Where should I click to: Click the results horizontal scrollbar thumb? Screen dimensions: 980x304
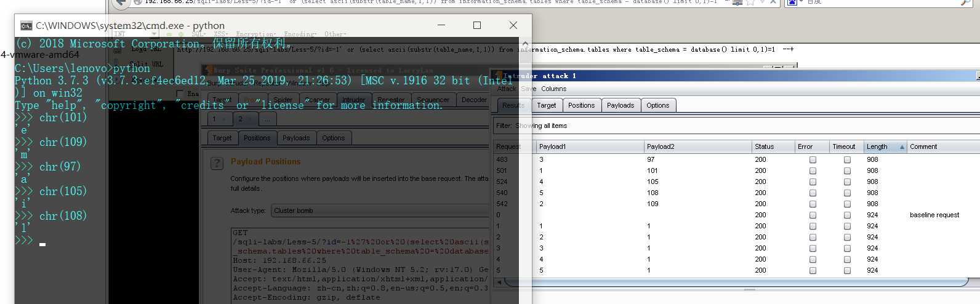[x=736, y=282]
